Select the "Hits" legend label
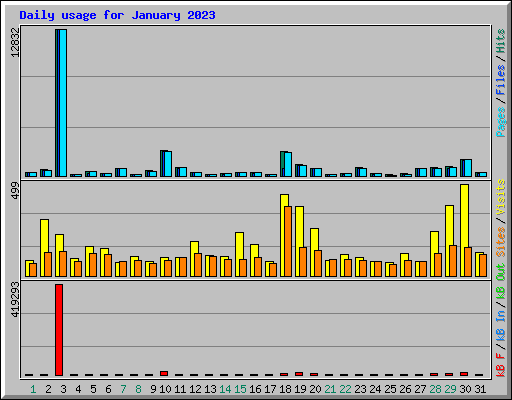The height and width of the screenshot is (400, 512). point(500,41)
